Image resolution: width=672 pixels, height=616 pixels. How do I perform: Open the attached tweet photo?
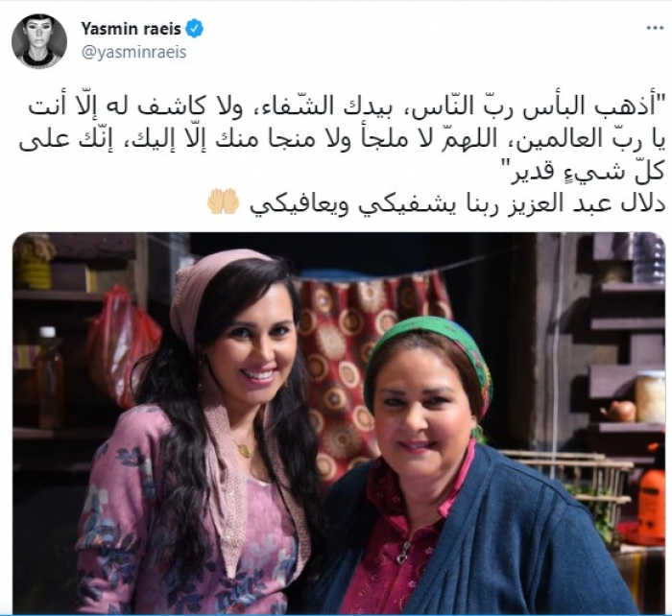[339, 423]
